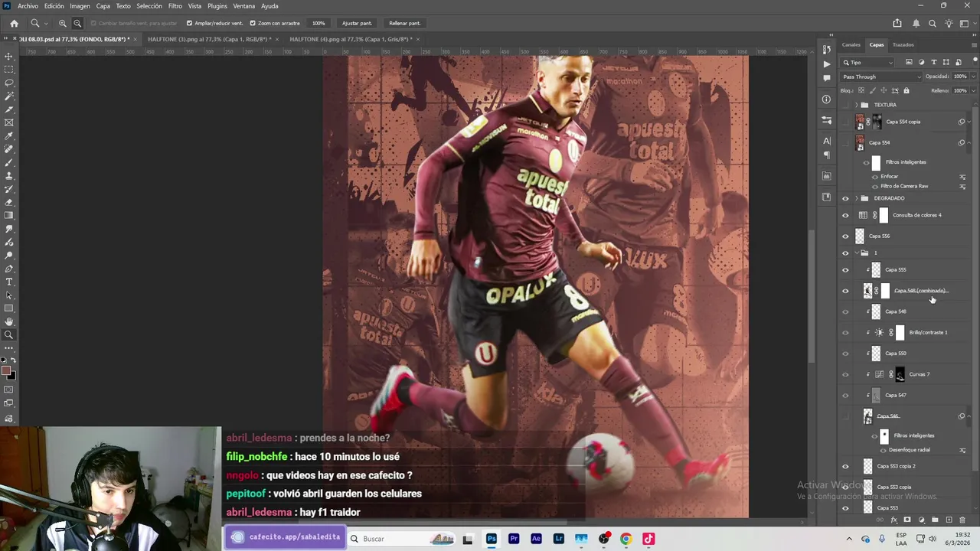The image size is (980, 551).
Task: Click Create new layer icon
Action: click(949, 520)
